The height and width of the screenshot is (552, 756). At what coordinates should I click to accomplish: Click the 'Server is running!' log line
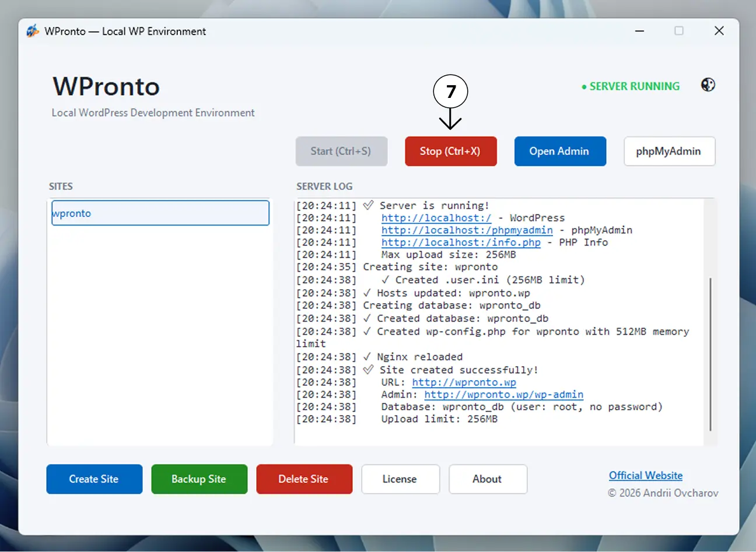pos(393,206)
